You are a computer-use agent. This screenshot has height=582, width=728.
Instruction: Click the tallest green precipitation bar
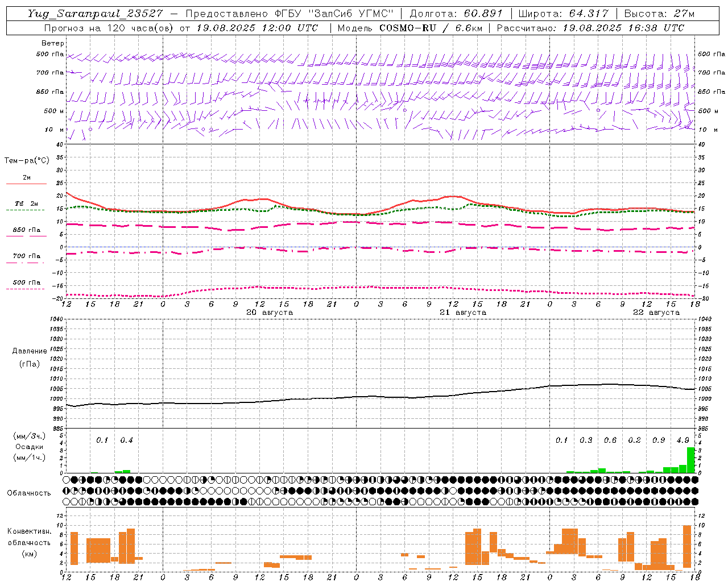pyautogui.click(x=691, y=460)
